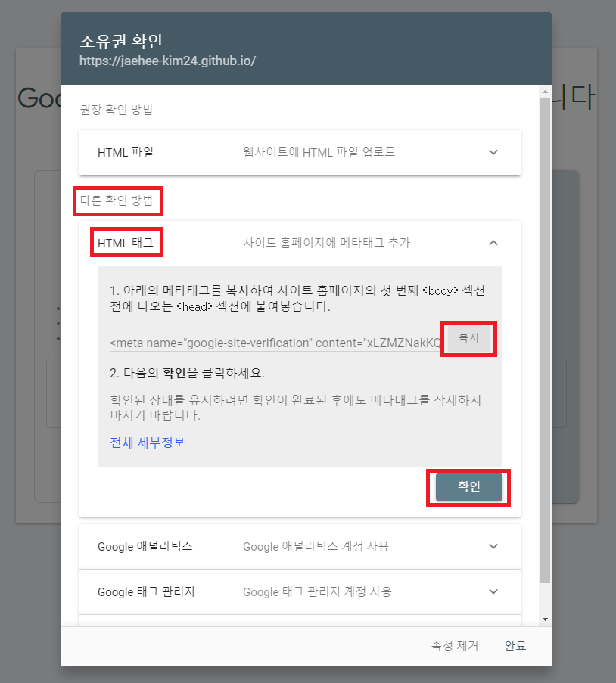Open the Google 태그 관리자 method row

(300, 591)
